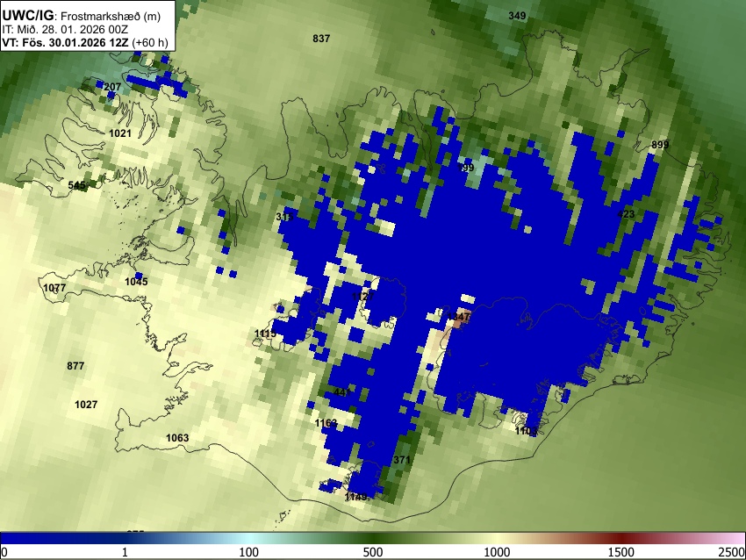Click the map value 1077
746x560 pixels.
[54, 288]
